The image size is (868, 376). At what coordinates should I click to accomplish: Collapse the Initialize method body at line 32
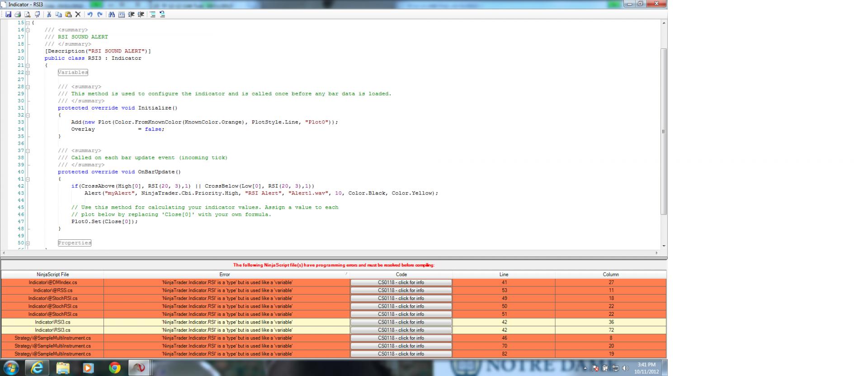[x=28, y=115]
